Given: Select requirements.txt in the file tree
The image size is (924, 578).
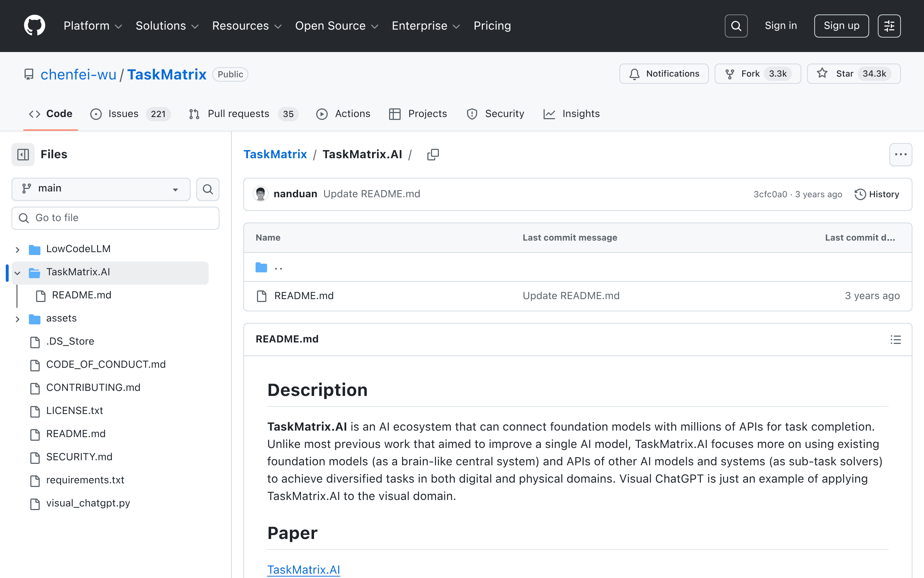Looking at the screenshot, I should (85, 480).
